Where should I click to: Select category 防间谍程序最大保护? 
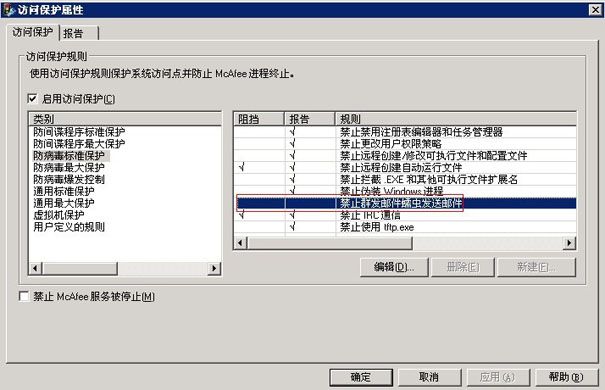[x=79, y=144]
